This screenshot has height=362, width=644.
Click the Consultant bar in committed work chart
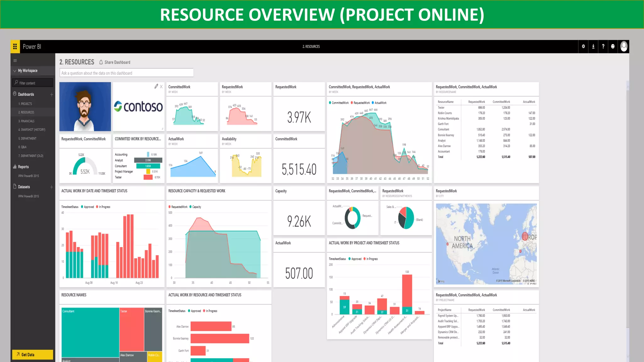(x=148, y=166)
